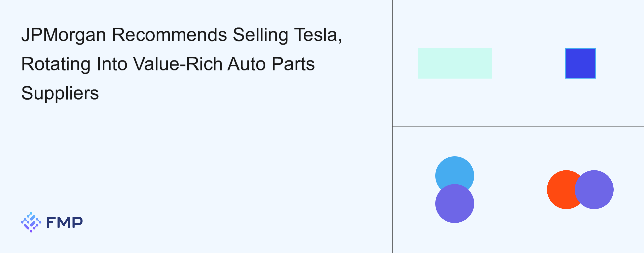The width and height of the screenshot is (644, 253).
Task: Click the intersection of the grid lines
Action: coord(518,127)
